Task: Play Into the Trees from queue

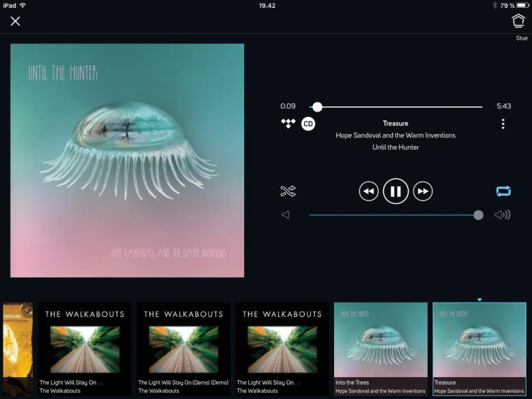Action: tap(381, 349)
